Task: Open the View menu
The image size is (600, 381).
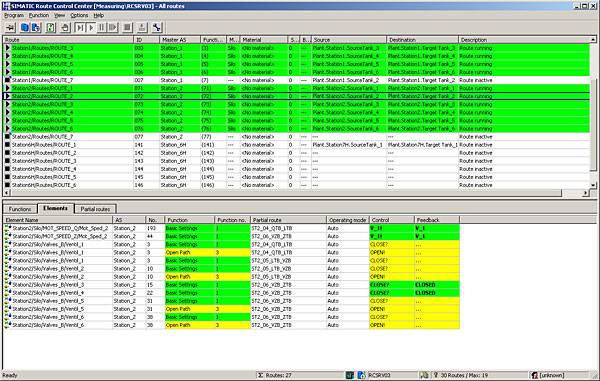Action: [x=59, y=15]
